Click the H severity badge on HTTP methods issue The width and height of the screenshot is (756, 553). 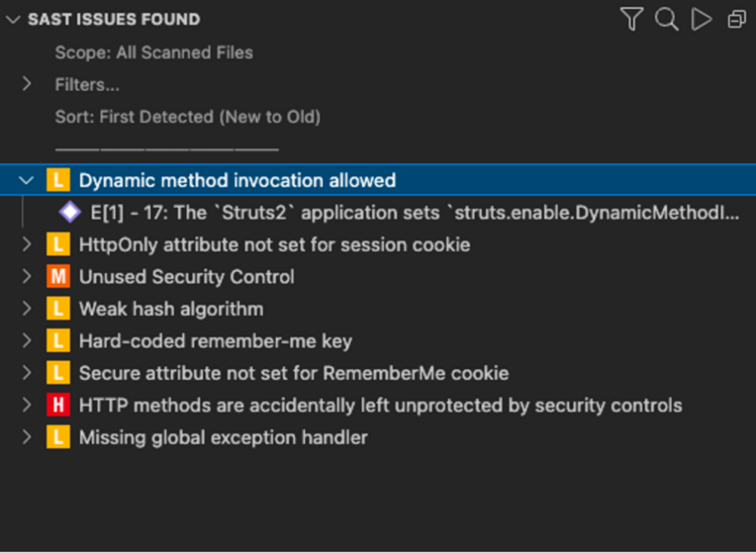[59, 404]
